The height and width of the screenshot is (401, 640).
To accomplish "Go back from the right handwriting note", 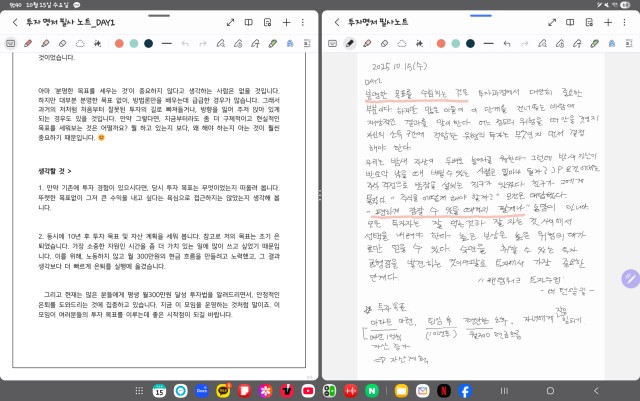I will (337, 22).
